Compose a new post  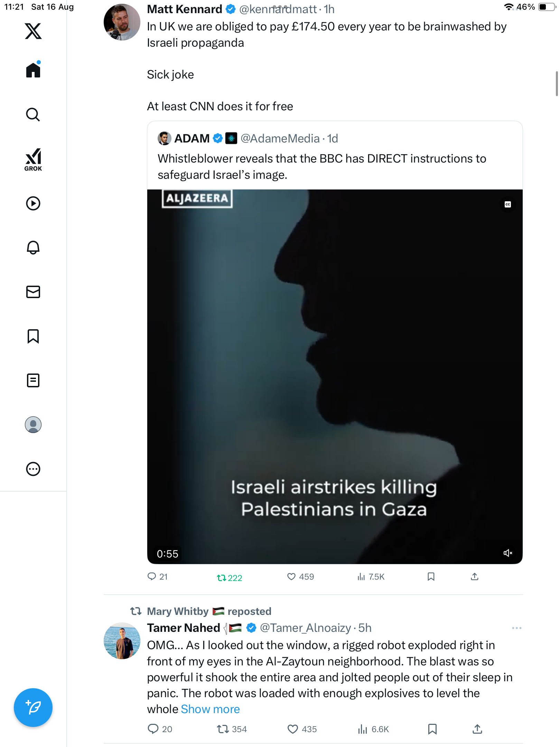[33, 708]
